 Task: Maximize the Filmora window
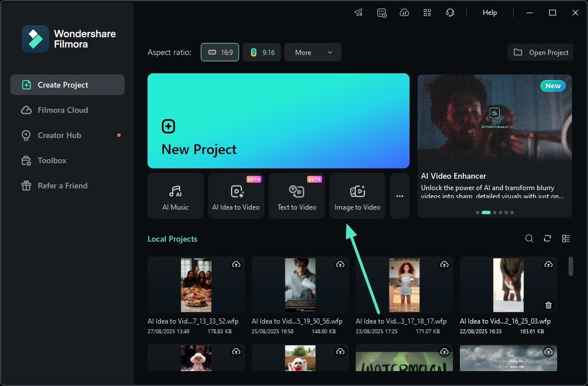(553, 13)
